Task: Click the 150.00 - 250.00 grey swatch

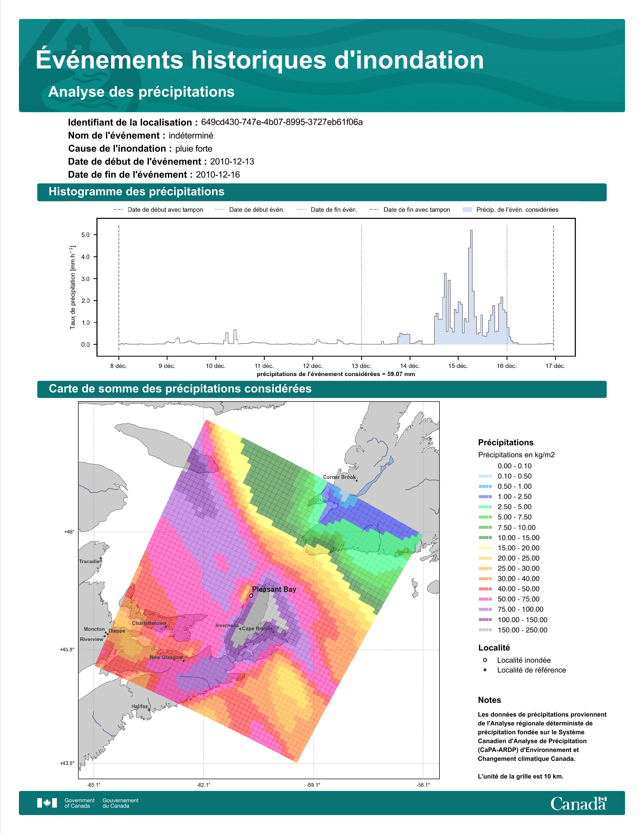Action: 485,630
